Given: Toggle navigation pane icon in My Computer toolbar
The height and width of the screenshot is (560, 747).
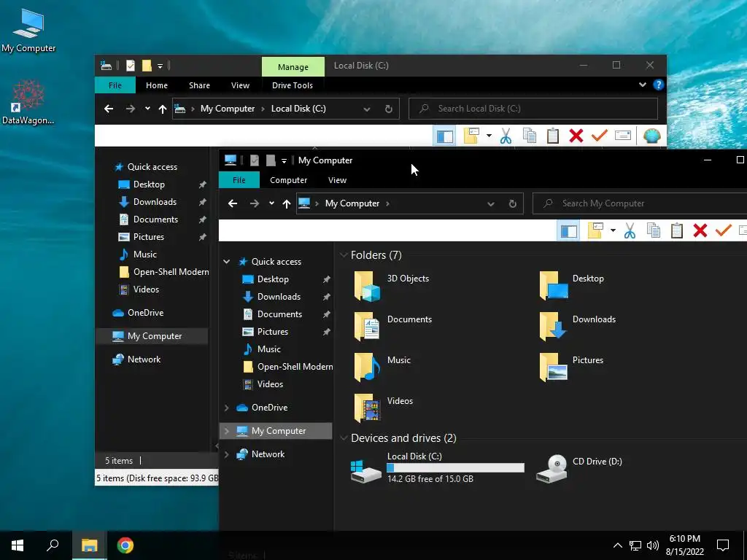Looking at the screenshot, I should (x=568, y=231).
